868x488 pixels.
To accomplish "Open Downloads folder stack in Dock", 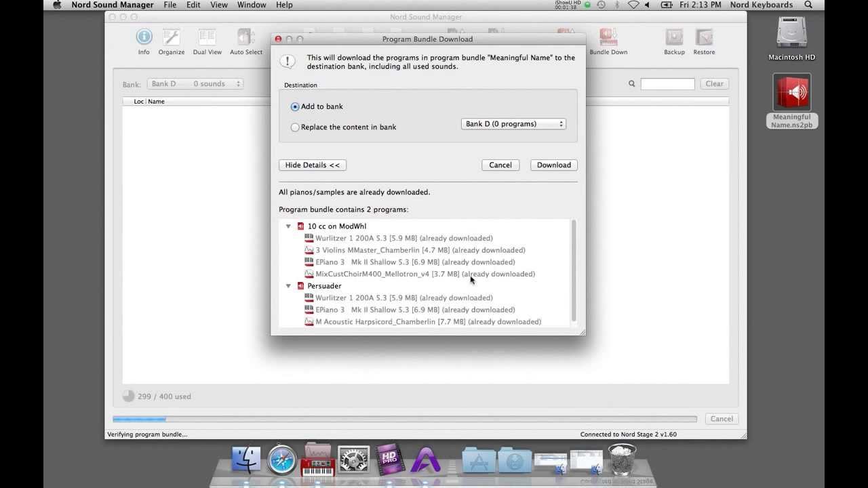I will coord(515,460).
